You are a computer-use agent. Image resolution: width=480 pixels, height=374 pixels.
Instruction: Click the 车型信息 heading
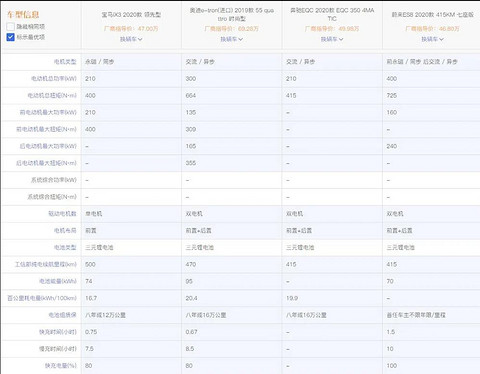(23, 14)
